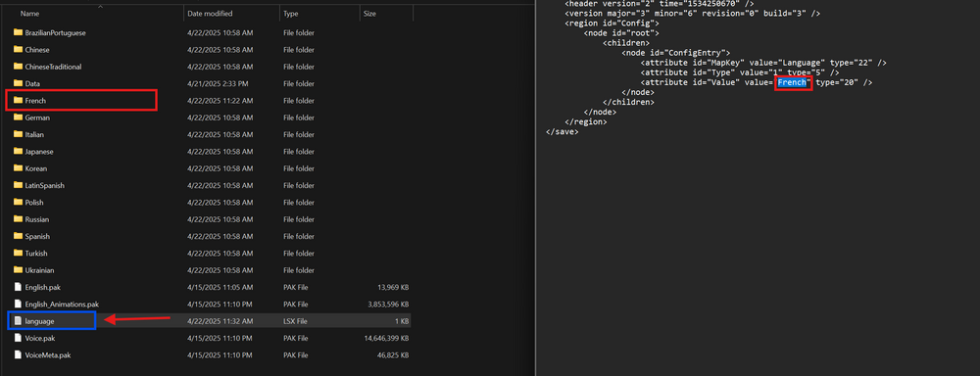The image size is (980, 376).
Task: Click the node id="ConfigEntry" line
Action: [x=676, y=53]
